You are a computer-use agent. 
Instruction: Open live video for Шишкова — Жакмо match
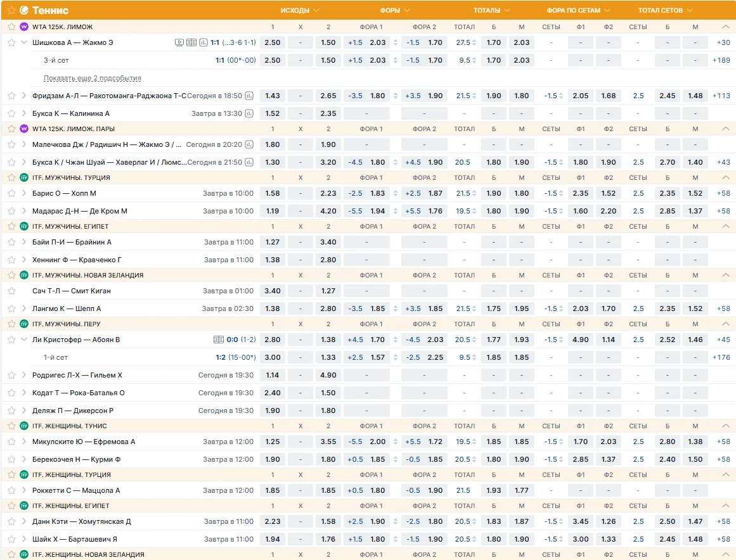tap(179, 42)
